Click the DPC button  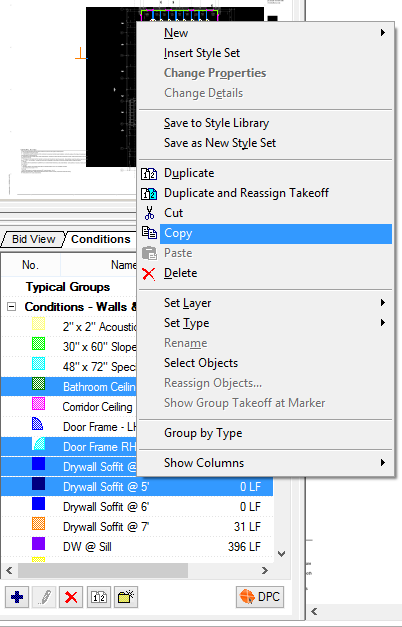pyautogui.click(x=260, y=597)
